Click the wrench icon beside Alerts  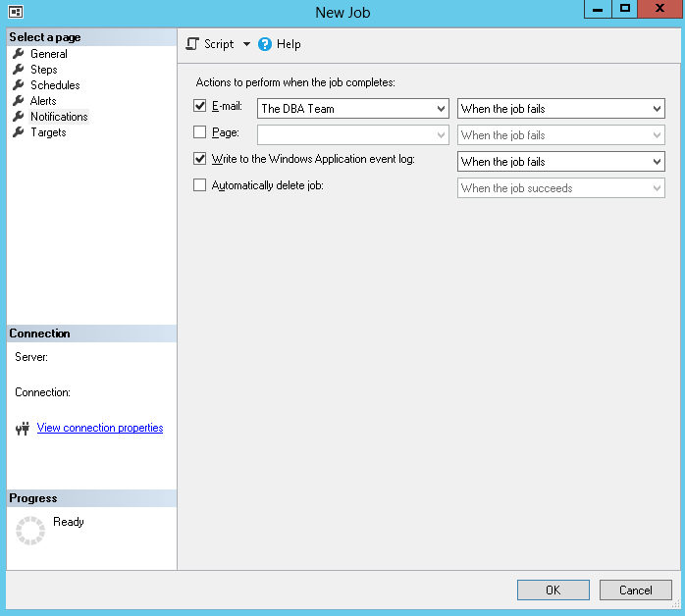[x=19, y=101]
